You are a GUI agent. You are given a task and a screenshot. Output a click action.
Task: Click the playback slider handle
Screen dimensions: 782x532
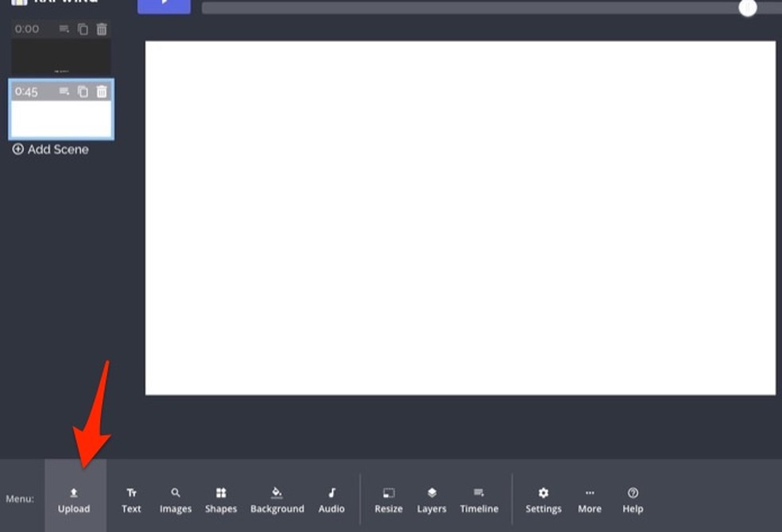pyautogui.click(x=747, y=8)
